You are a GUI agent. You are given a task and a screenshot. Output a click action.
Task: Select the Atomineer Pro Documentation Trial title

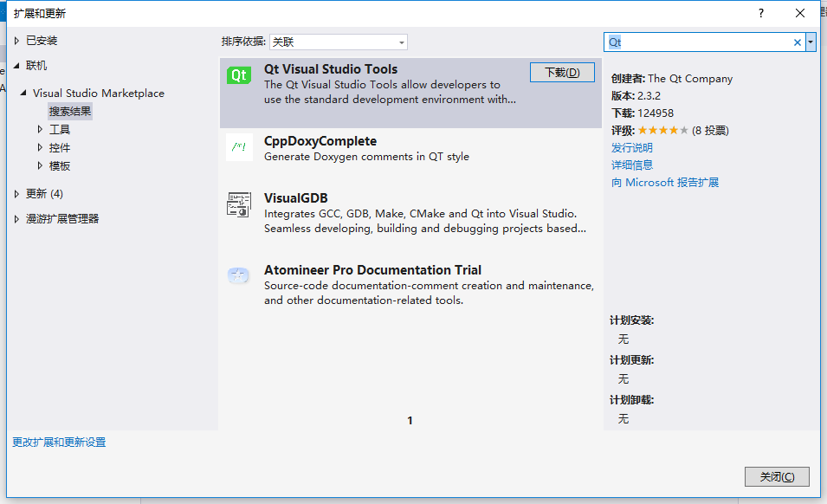coord(372,270)
